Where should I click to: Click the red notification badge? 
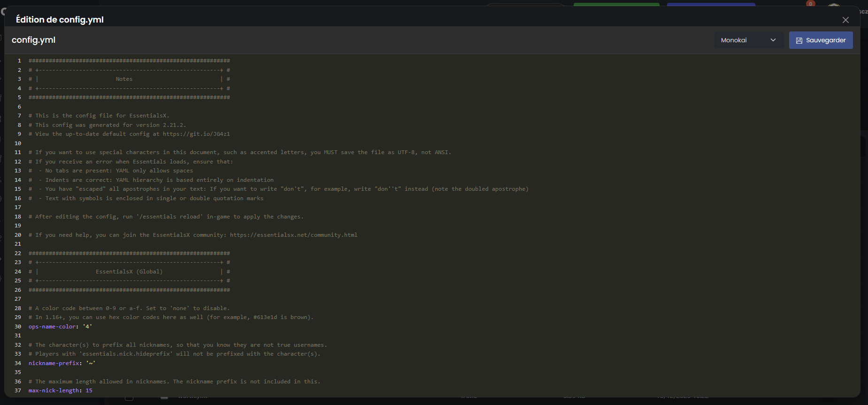810,3
